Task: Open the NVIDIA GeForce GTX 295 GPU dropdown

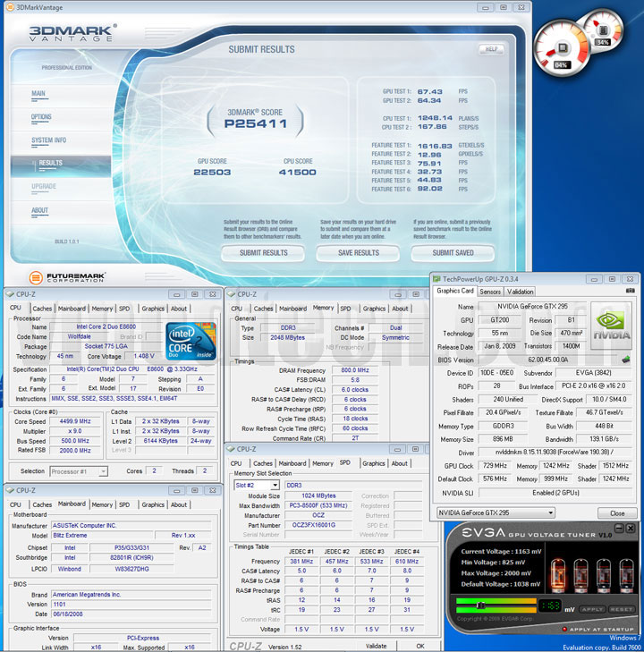Action: click(x=550, y=512)
